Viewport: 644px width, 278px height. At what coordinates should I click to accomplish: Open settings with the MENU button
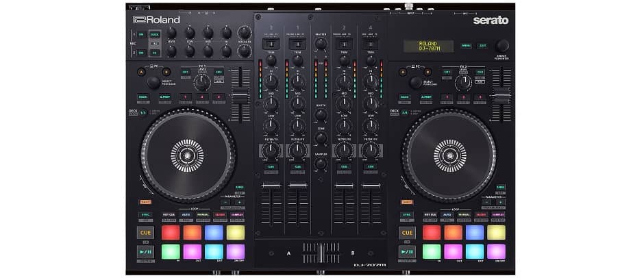(x=466, y=46)
